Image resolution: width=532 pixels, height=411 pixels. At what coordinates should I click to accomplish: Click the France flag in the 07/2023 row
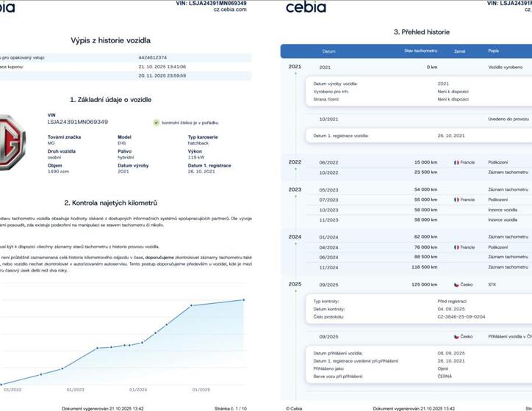coord(456,200)
